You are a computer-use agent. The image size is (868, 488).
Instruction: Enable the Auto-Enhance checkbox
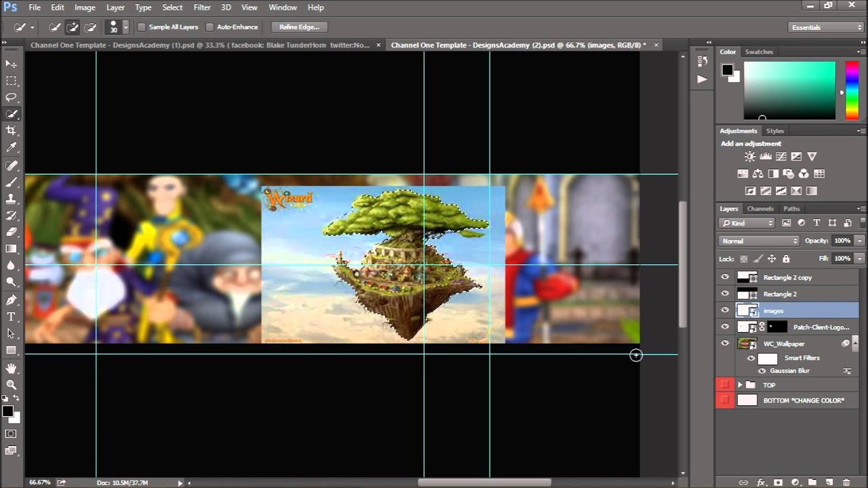(x=210, y=27)
